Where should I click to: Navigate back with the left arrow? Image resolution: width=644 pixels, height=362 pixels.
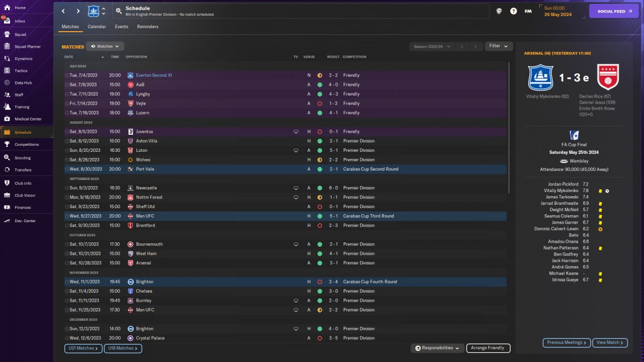(63, 11)
